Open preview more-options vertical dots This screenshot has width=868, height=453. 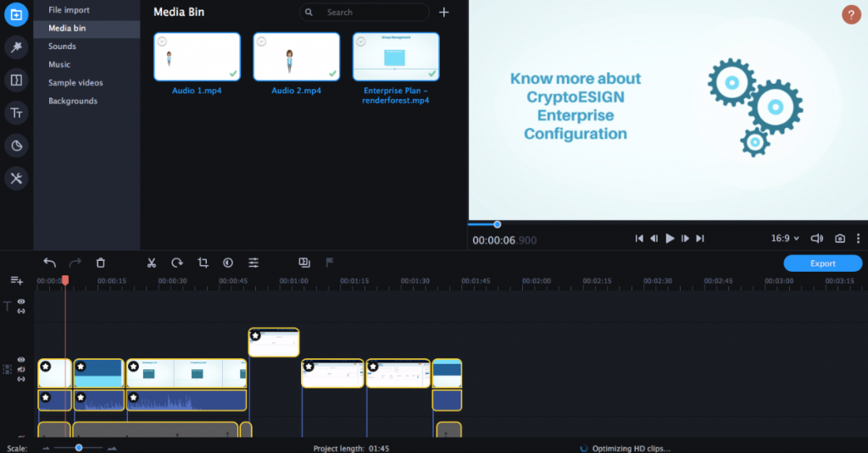858,239
